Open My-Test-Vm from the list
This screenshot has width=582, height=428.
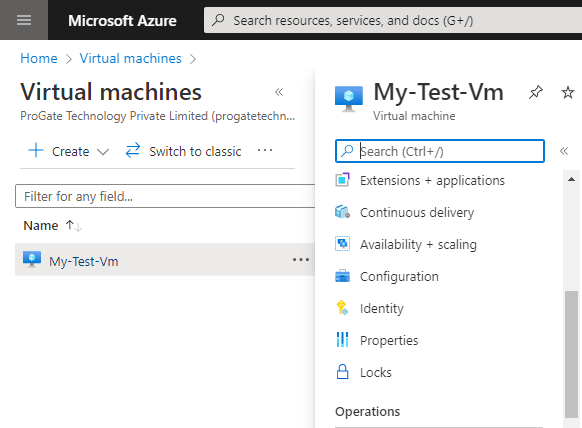click(84, 261)
